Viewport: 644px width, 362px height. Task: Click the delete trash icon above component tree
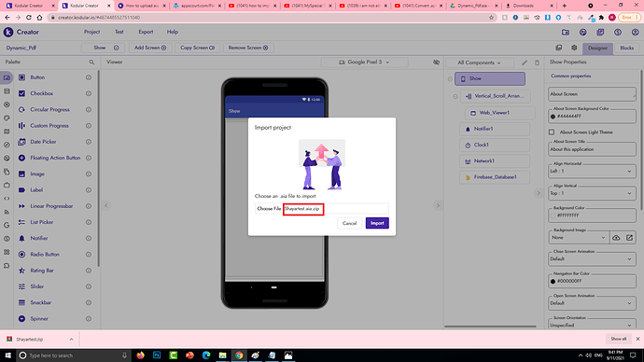point(537,63)
